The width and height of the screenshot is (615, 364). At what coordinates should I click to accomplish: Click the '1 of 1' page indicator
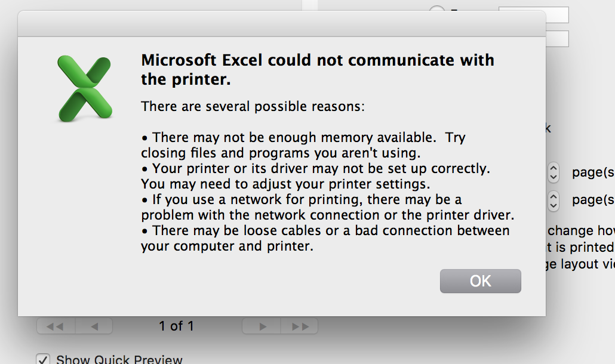[176, 326]
